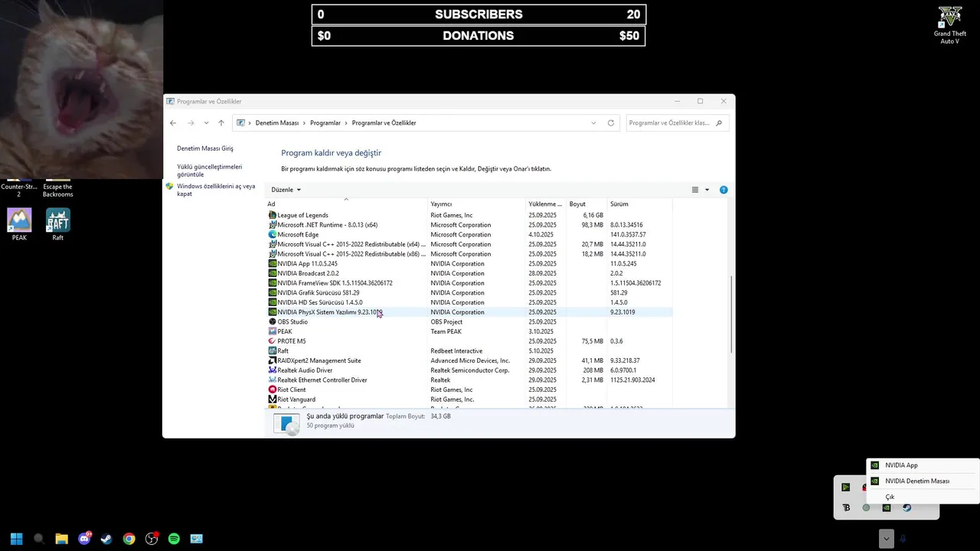
Task: Click the Raft entry icon in the program list
Action: [273, 351]
